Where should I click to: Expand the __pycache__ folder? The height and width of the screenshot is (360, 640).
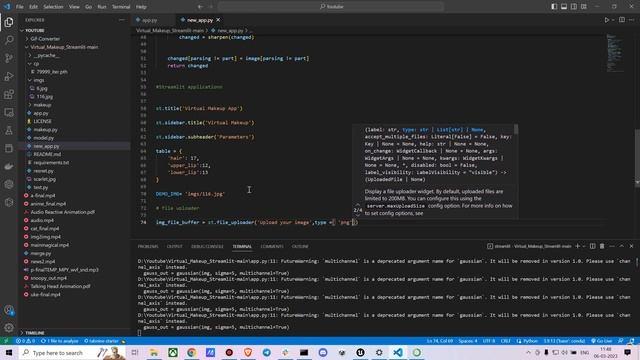pos(47,55)
